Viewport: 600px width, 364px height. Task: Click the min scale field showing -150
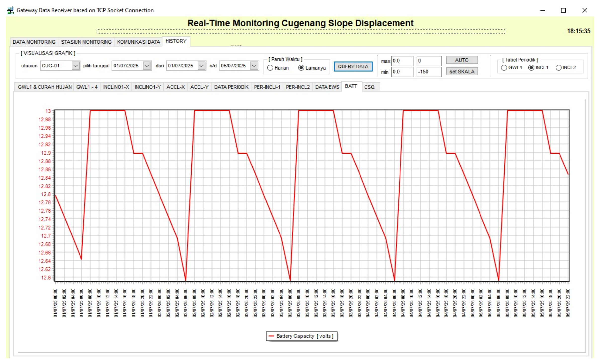[x=429, y=72]
